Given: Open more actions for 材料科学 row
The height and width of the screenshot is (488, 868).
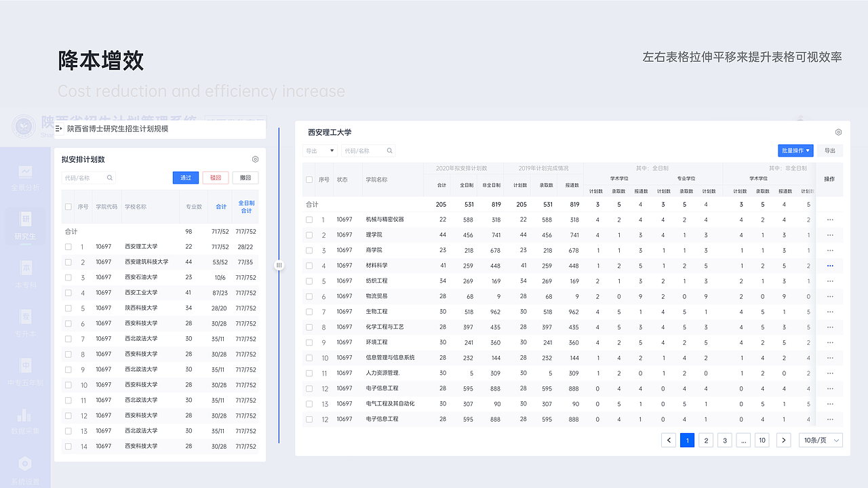Looking at the screenshot, I should point(830,266).
